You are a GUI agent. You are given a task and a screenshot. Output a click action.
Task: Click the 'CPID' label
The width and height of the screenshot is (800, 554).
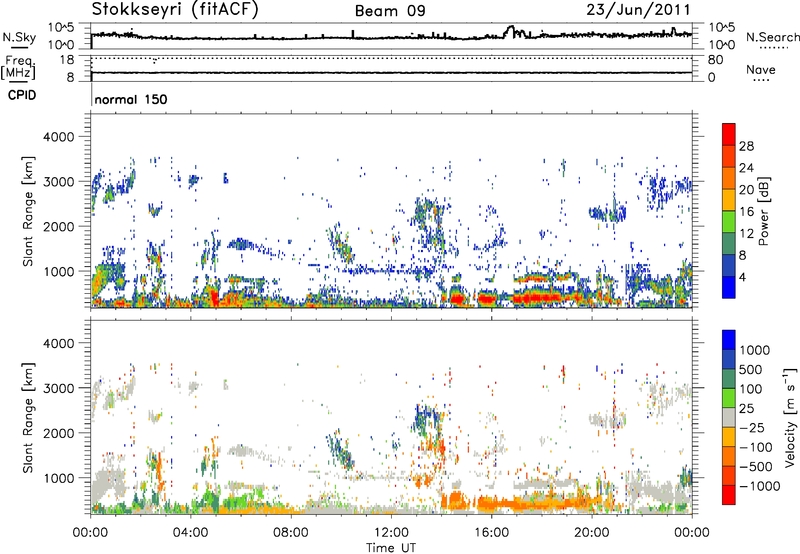point(22,95)
